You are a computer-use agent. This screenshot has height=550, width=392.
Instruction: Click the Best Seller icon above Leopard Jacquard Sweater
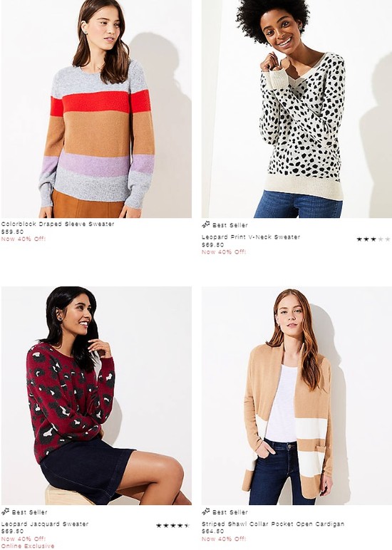[x=5, y=512]
